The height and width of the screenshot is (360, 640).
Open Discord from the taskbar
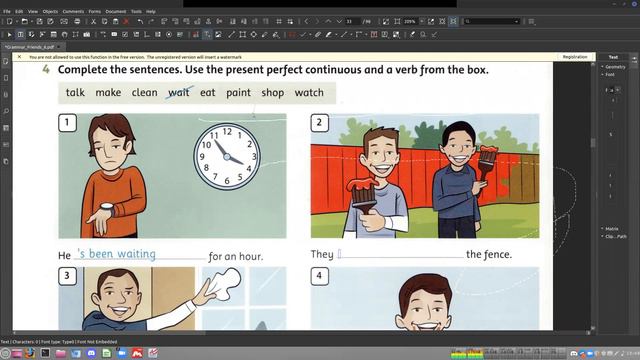pyautogui.click(x=91, y=353)
